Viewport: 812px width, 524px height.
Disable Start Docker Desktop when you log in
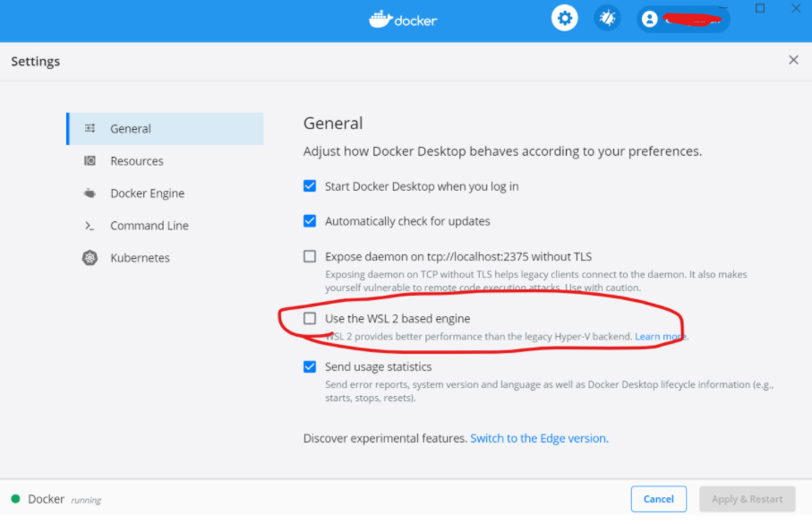pos(310,186)
